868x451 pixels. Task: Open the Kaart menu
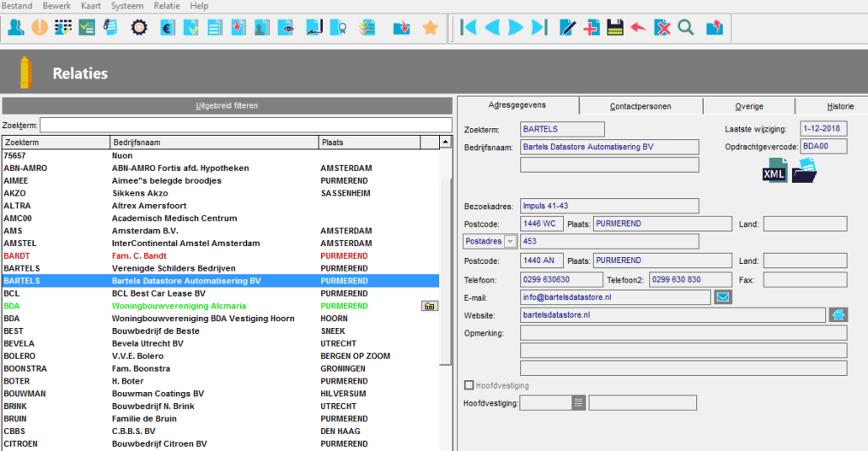(x=91, y=6)
